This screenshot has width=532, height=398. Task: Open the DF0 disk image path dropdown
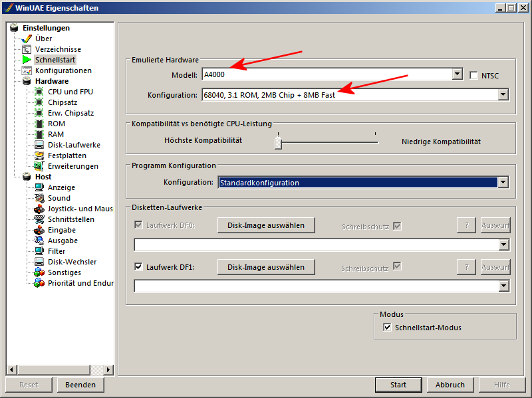[x=503, y=245]
